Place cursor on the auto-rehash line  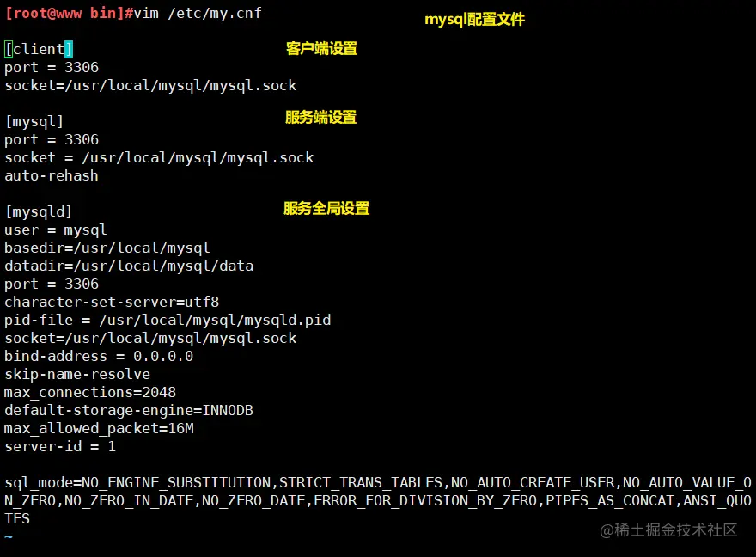(52, 175)
